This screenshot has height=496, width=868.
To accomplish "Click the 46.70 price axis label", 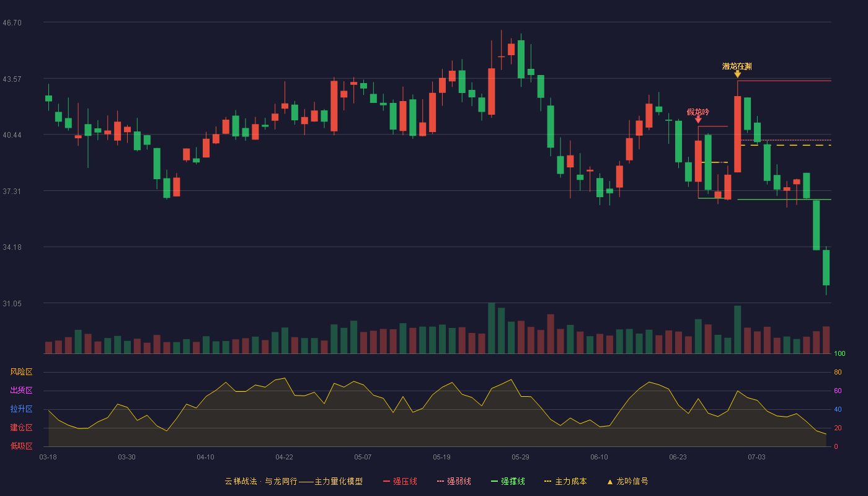I will [12, 23].
